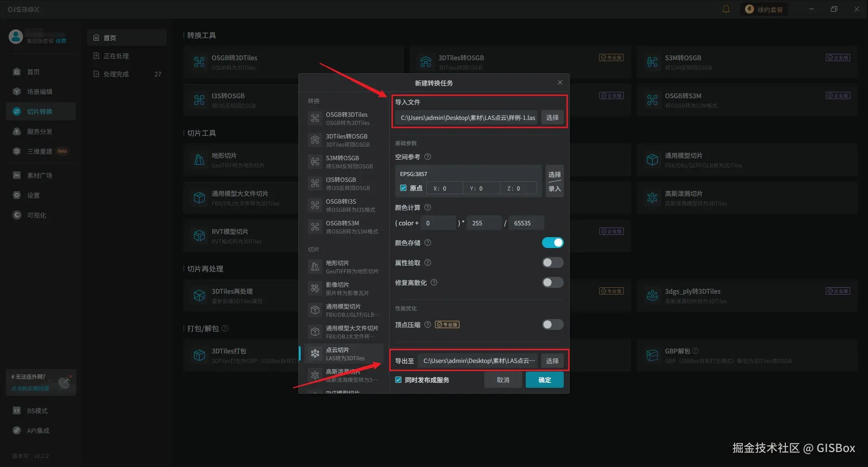Click the API集成 icon
Viewport: 868px width, 467px height.
(x=17, y=430)
